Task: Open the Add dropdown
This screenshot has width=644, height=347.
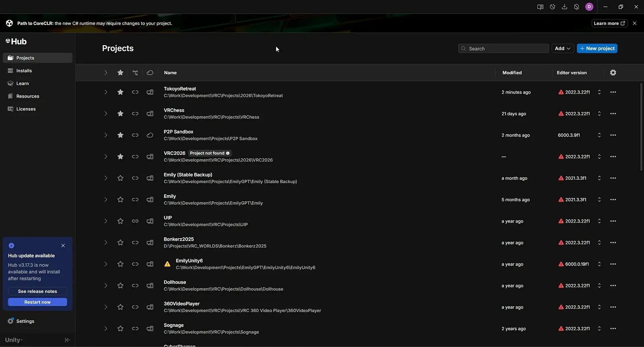Action: (x=563, y=48)
